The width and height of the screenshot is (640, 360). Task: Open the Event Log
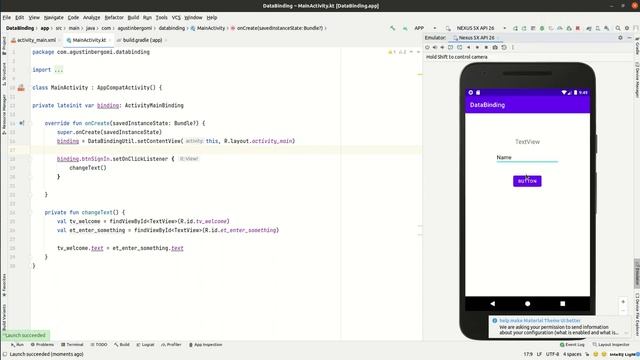(572, 345)
